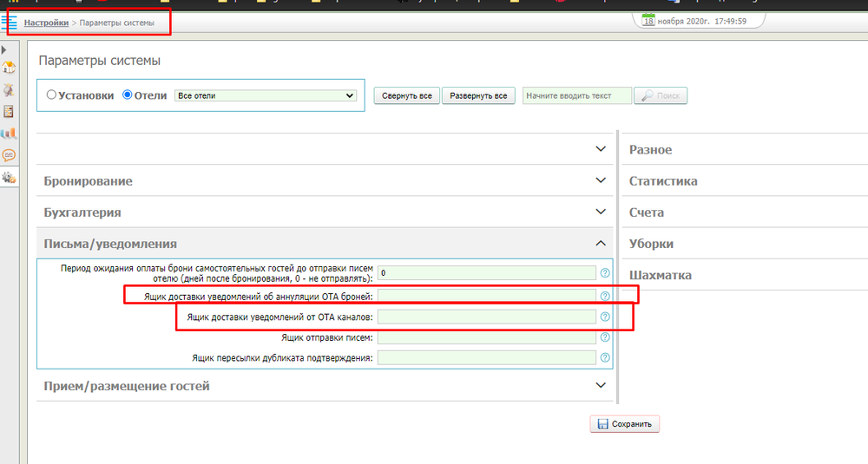Collapse the Письма/уведомления section
This screenshot has width=868, height=464.
point(601,244)
